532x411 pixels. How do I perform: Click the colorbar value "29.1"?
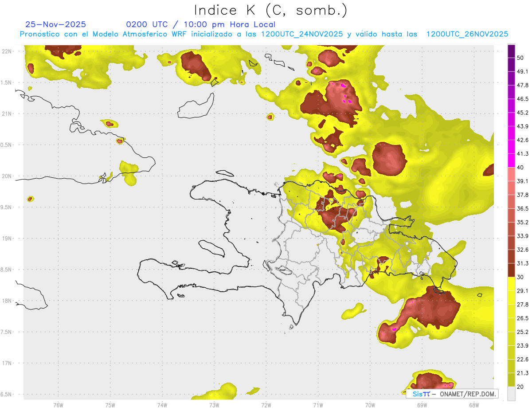pos(523,291)
